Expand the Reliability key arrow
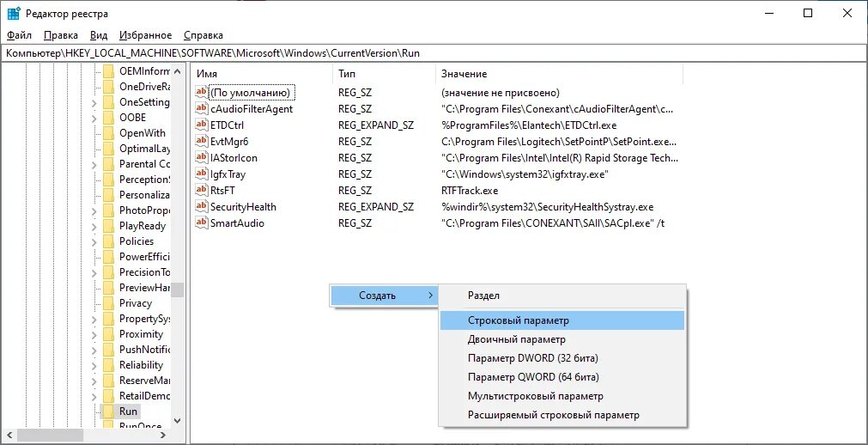 [x=94, y=365]
